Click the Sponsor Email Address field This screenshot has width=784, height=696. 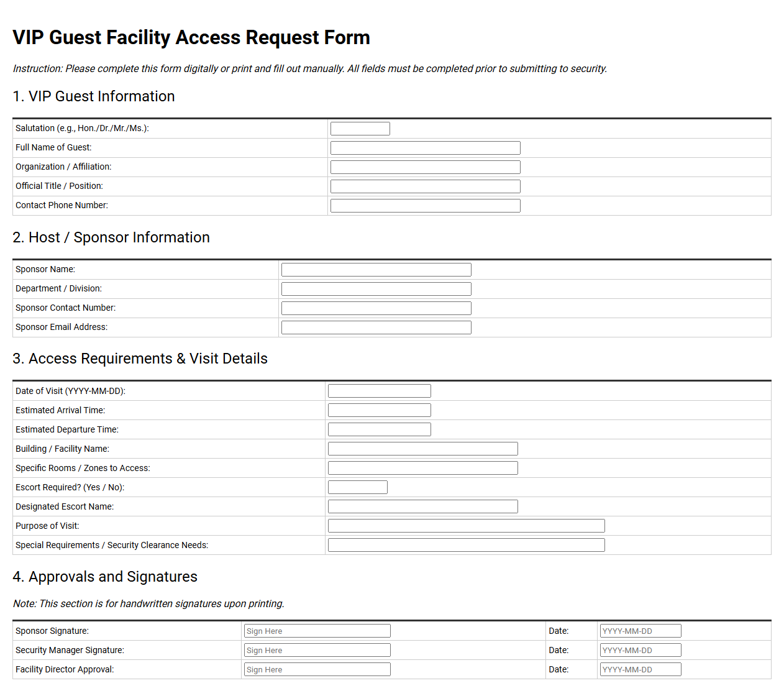pos(376,327)
